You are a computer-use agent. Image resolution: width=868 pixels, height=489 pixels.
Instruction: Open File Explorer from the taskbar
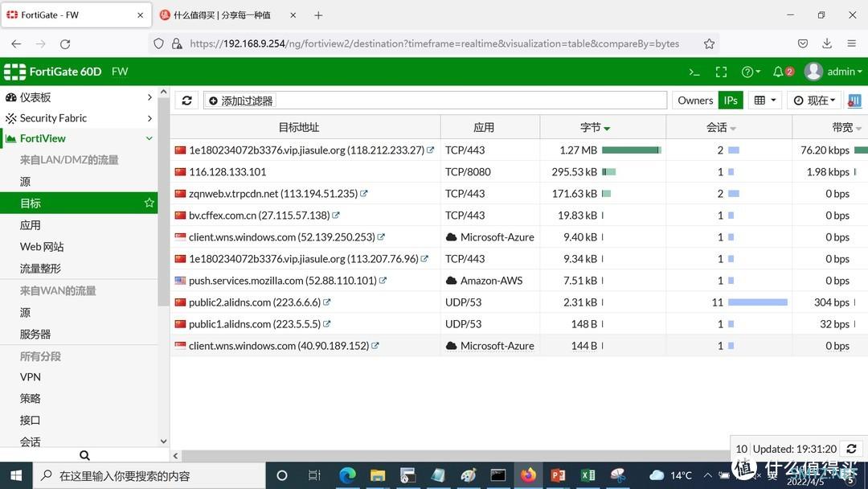click(378, 475)
